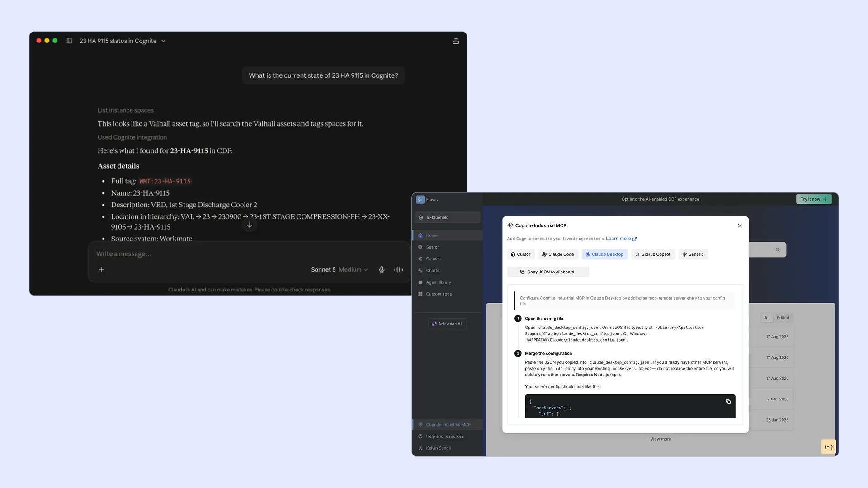The width and height of the screenshot is (868, 488).
Task: Click the Ask Atlas AI button
Action: (x=447, y=324)
